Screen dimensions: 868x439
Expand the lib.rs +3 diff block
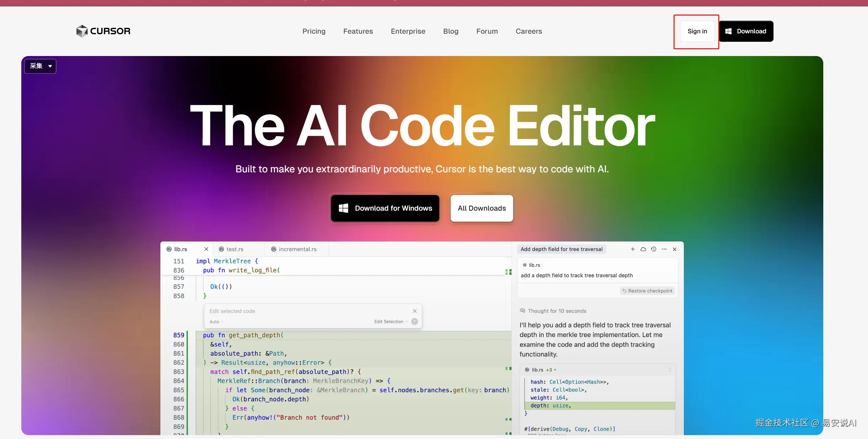[x=670, y=369]
